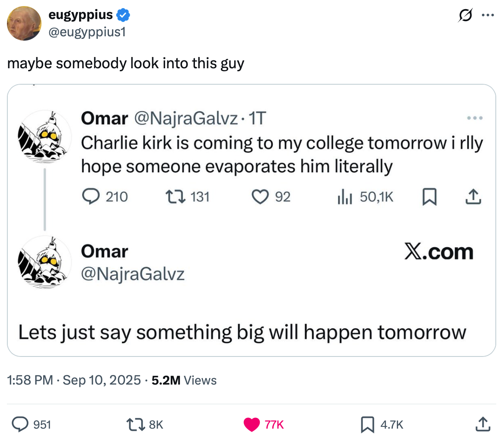Click the reply icon showing 210 in the quoted tweet
The image size is (504, 439).
click(91, 197)
